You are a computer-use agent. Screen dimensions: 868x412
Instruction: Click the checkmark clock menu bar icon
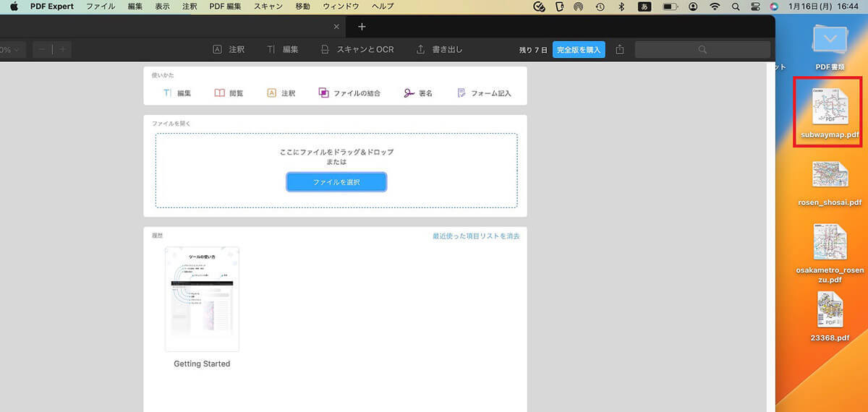click(x=539, y=7)
